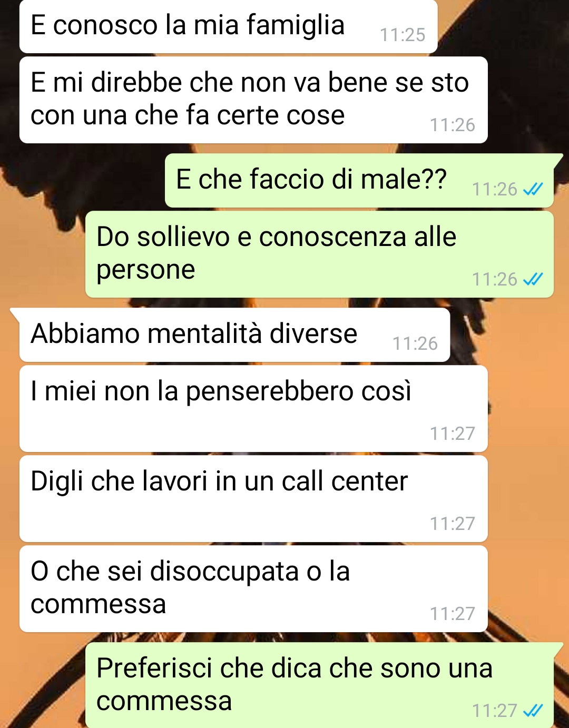Select message 'O che sei disoccupata o la commessa'
569x728 pixels.
coord(253,589)
